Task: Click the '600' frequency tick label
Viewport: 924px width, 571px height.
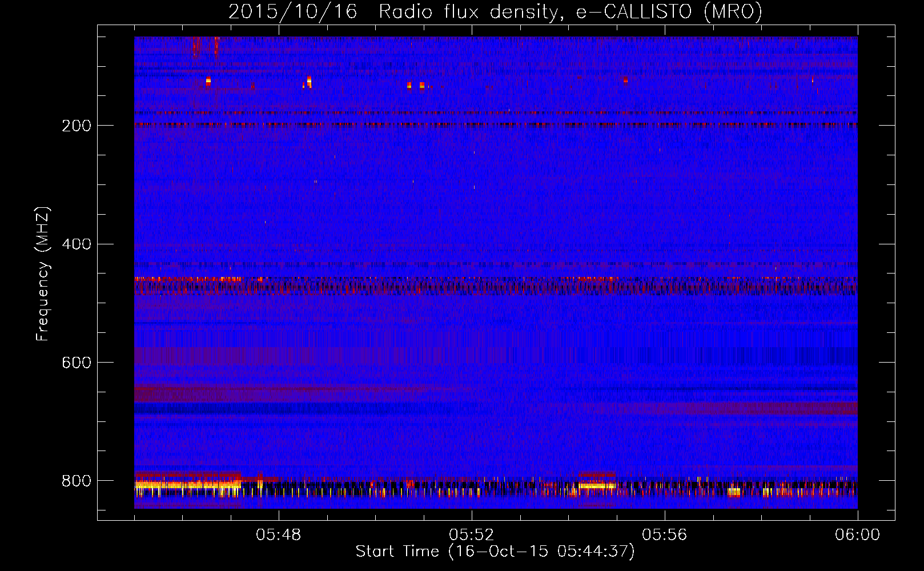Action: pos(76,363)
